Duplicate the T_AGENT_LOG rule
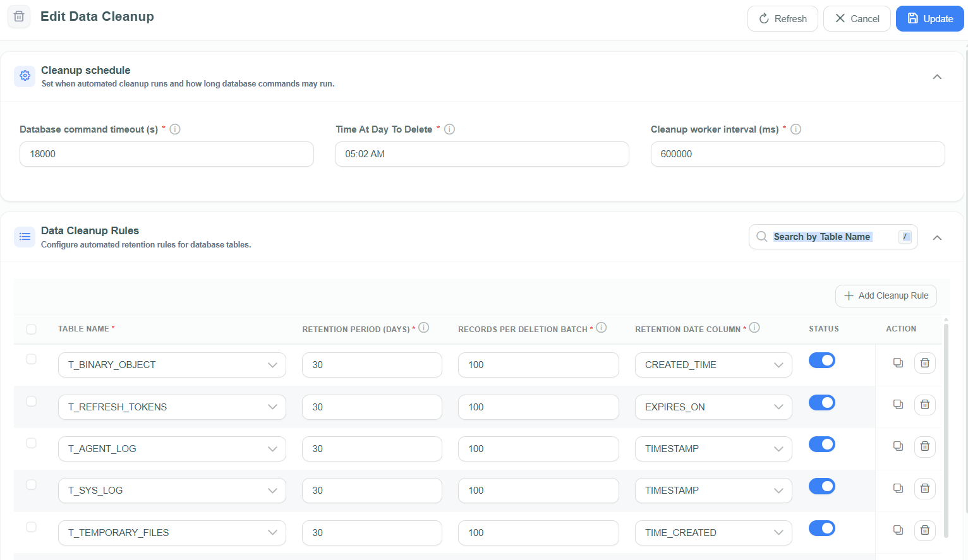Screen dimensions: 968x560 898,446
